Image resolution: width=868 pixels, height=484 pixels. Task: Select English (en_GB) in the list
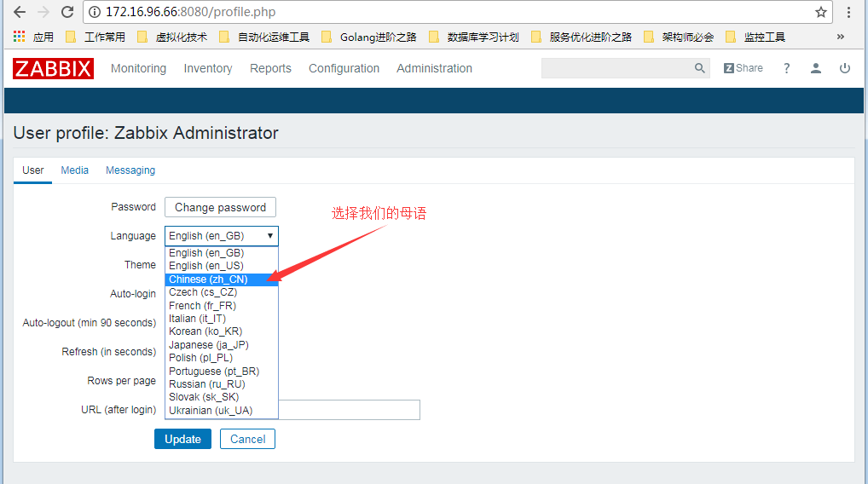(222, 253)
